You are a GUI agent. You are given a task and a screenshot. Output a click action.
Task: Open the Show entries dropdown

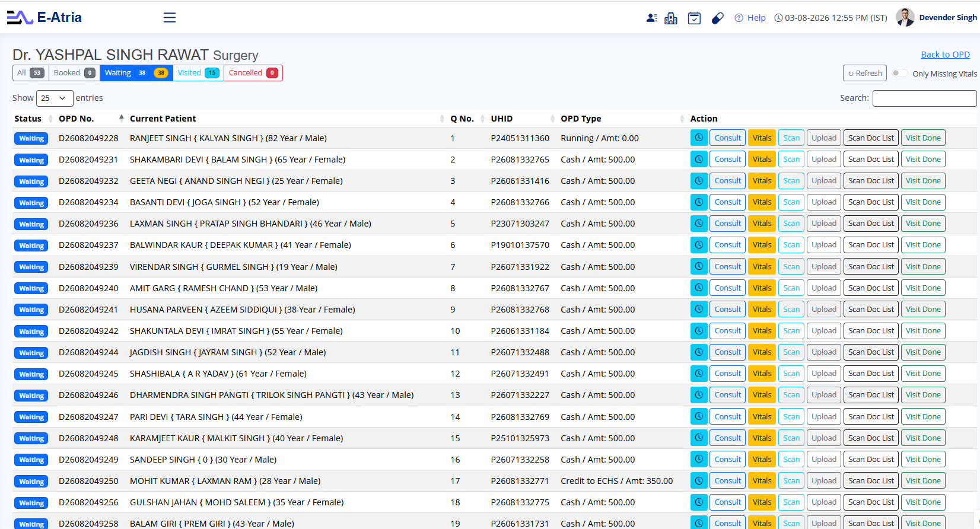click(x=55, y=98)
